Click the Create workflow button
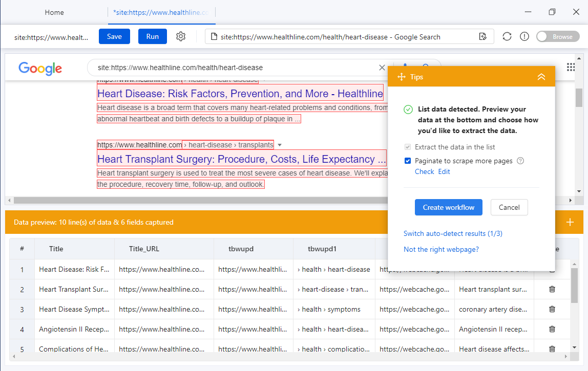The height and width of the screenshot is (371, 588). 448,207
